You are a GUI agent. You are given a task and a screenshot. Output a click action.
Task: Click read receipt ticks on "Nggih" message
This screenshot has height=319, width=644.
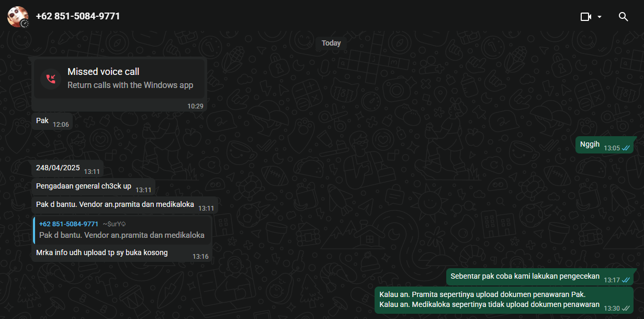click(626, 148)
